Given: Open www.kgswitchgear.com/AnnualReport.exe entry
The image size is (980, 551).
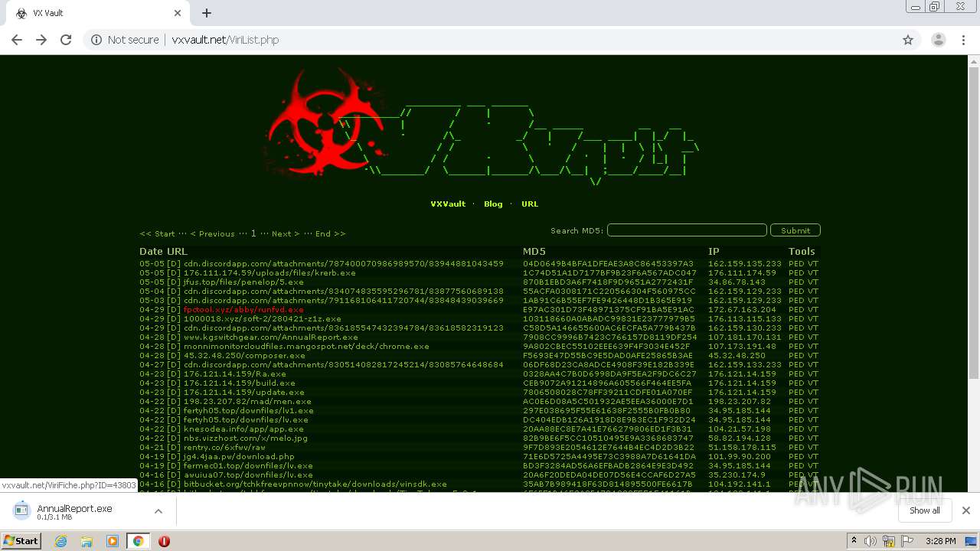Looking at the screenshot, I should tap(271, 337).
